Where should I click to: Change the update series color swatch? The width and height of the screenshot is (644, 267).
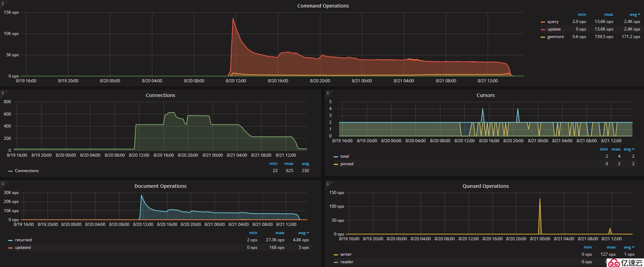pyautogui.click(x=543, y=29)
